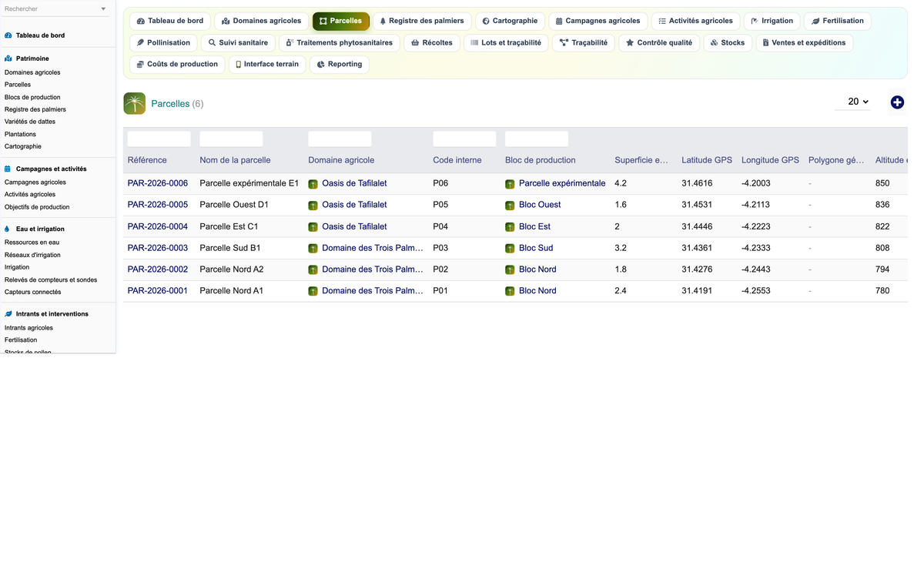
Task: Open record PAR-2026-0003
Action: (158, 248)
